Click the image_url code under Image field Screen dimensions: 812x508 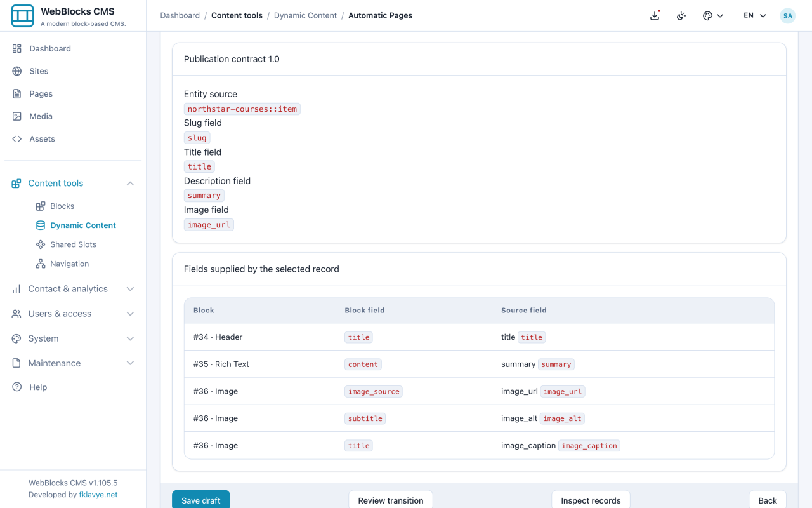209,224
